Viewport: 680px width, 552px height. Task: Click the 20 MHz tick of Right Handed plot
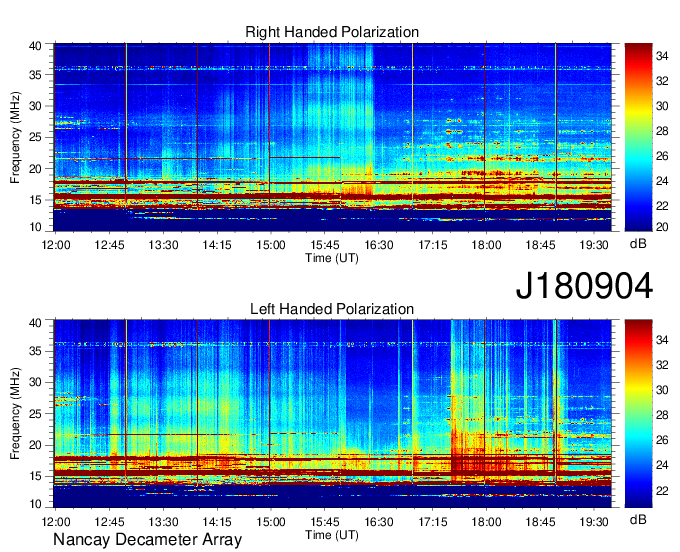click(35, 169)
